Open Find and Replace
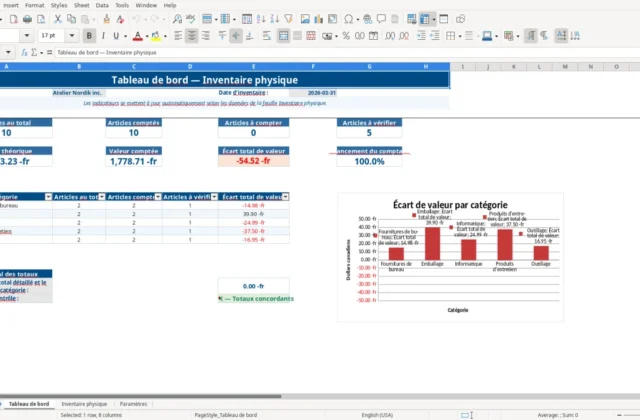The image size is (640, 420). point(177,19)
